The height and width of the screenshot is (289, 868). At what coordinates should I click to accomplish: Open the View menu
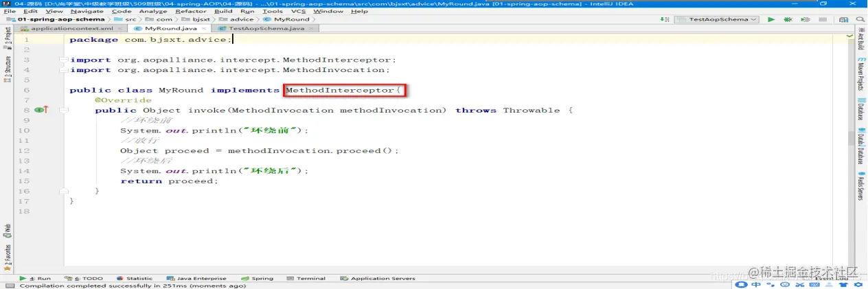[54, 11]
